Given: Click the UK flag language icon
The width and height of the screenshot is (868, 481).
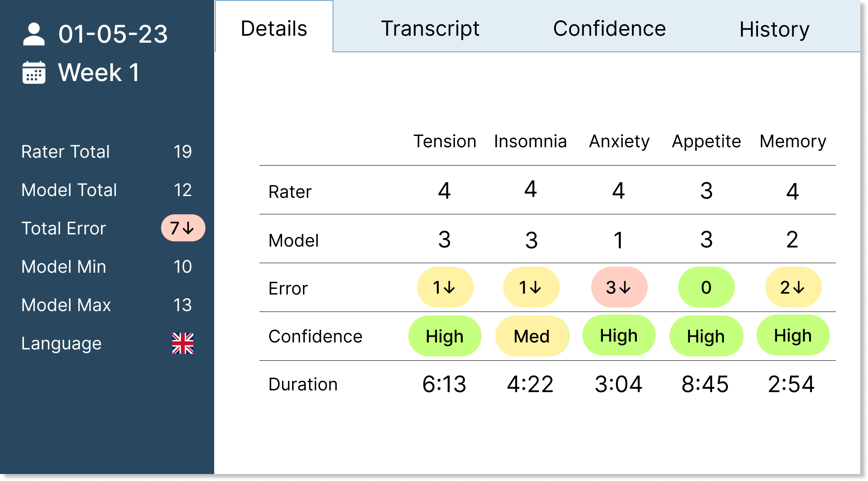Looking at the screenshot, I should (x=183, y=343).
